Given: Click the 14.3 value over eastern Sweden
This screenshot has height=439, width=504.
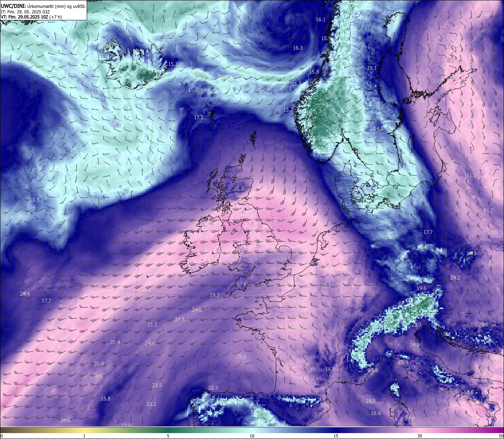Looking at the screenshot, I should 378,129.
